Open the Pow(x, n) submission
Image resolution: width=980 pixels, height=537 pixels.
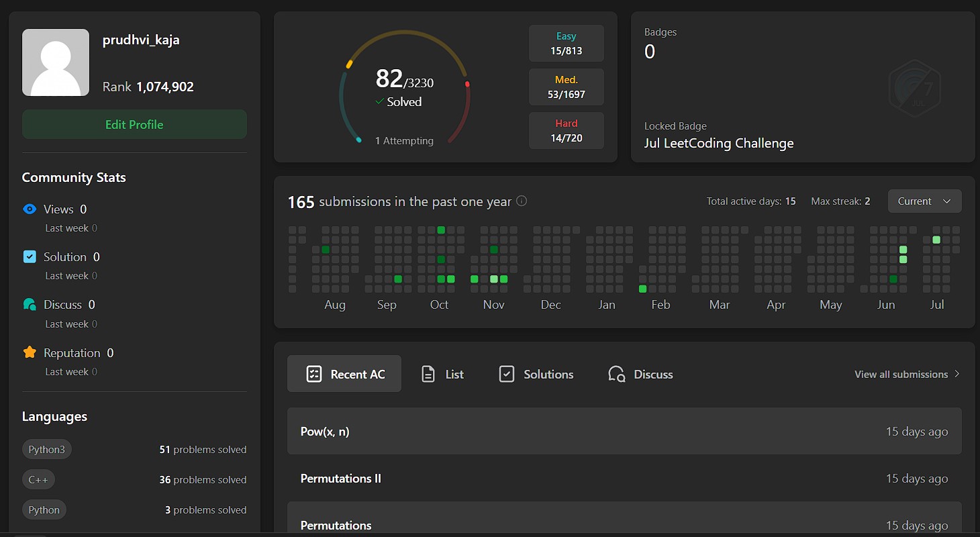coord(624,432)
